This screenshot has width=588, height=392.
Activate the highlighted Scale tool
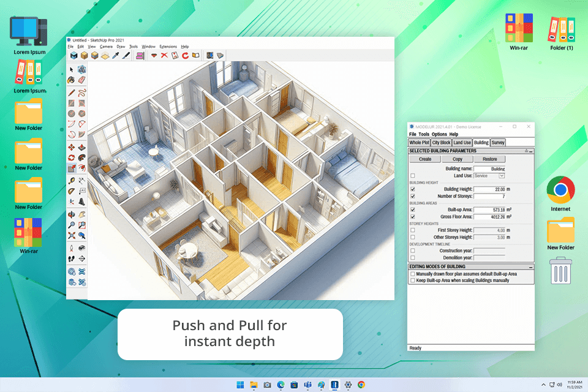point(71,168)
